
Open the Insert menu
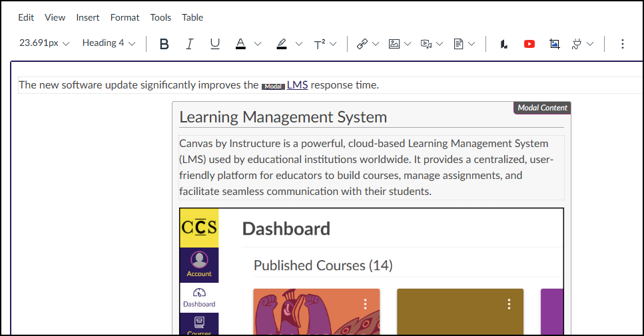[87, 18]
